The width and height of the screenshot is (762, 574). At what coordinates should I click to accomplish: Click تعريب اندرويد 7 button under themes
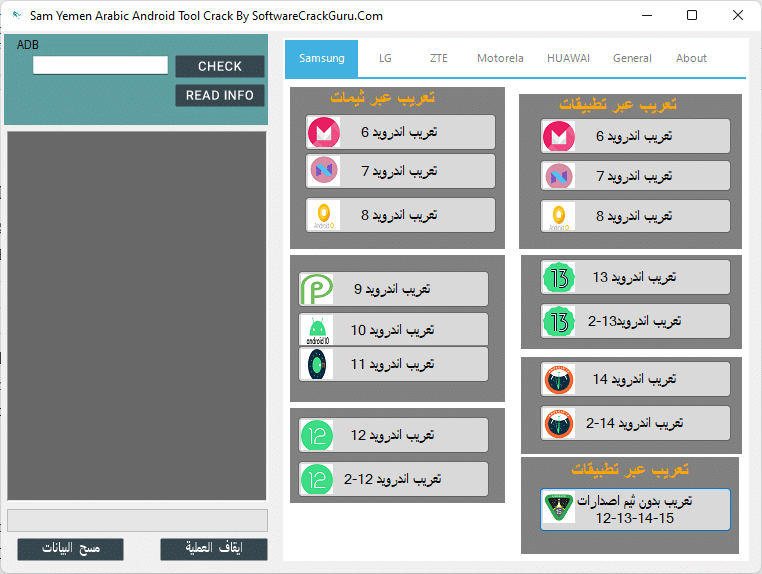coord(400,171)
